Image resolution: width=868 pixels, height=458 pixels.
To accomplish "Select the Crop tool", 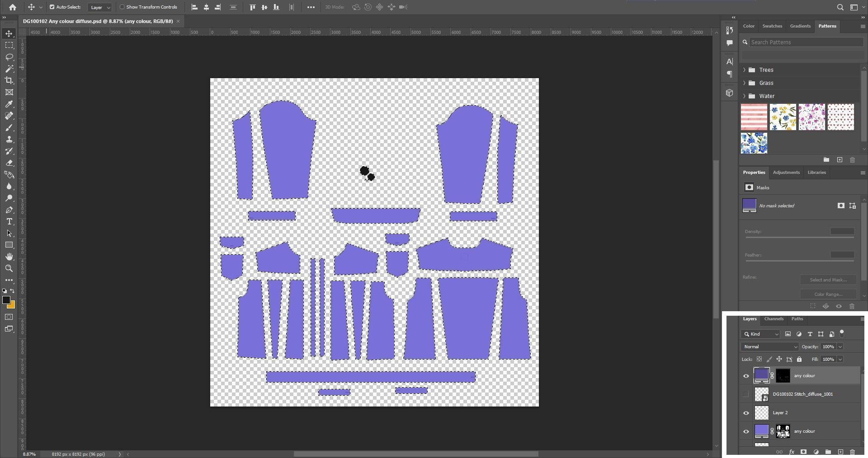I will tap(9, 80).
